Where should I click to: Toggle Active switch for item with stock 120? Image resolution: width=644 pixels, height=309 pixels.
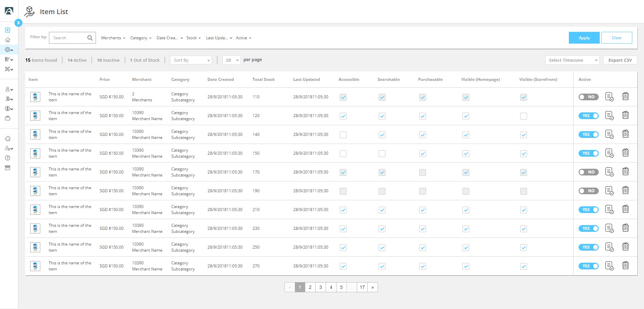tap(588, 116)
